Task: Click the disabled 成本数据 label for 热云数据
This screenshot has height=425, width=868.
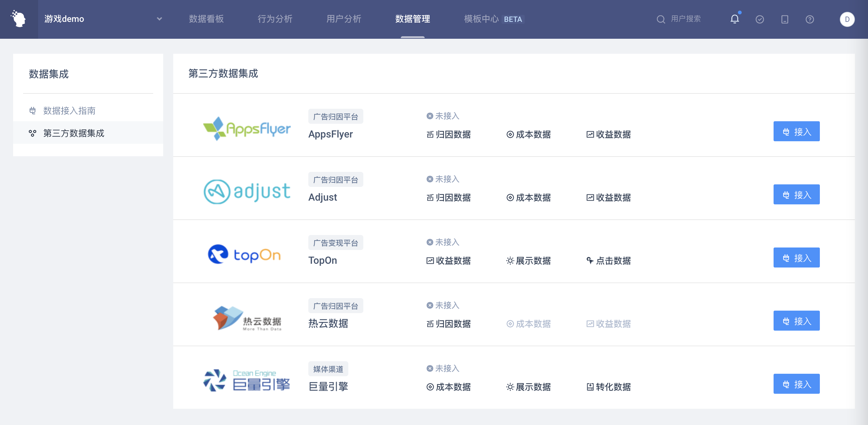Action: click(533, 324)
